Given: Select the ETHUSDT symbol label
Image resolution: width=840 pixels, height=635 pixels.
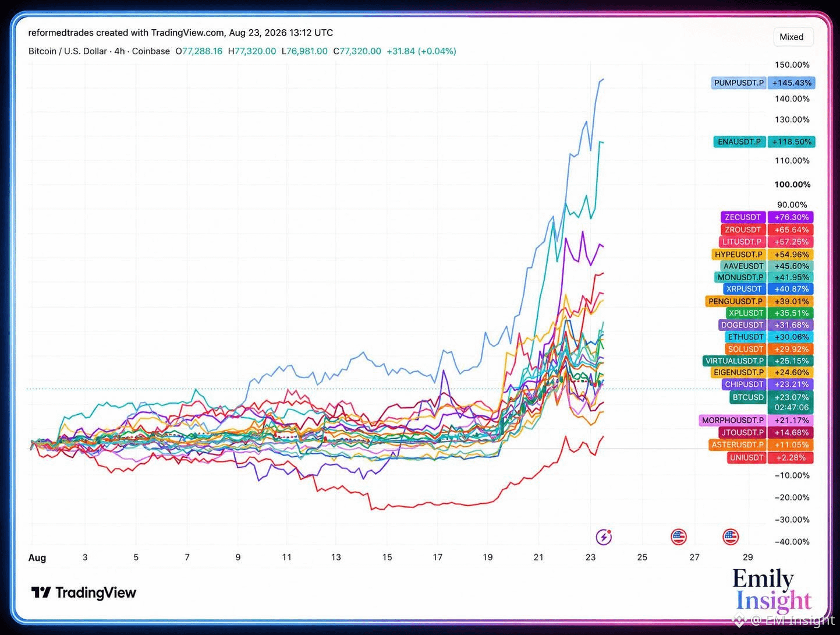Looking at the screenshot, I should point(746,337).
